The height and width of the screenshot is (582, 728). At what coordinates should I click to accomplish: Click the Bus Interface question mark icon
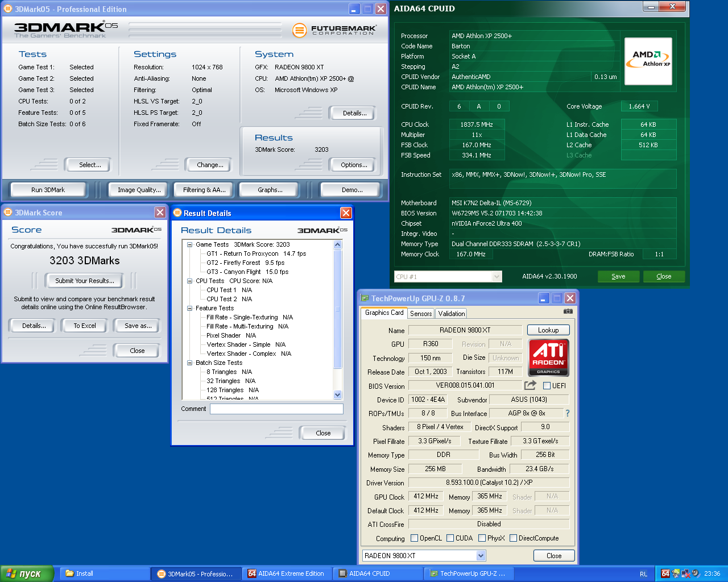point(567,413)
